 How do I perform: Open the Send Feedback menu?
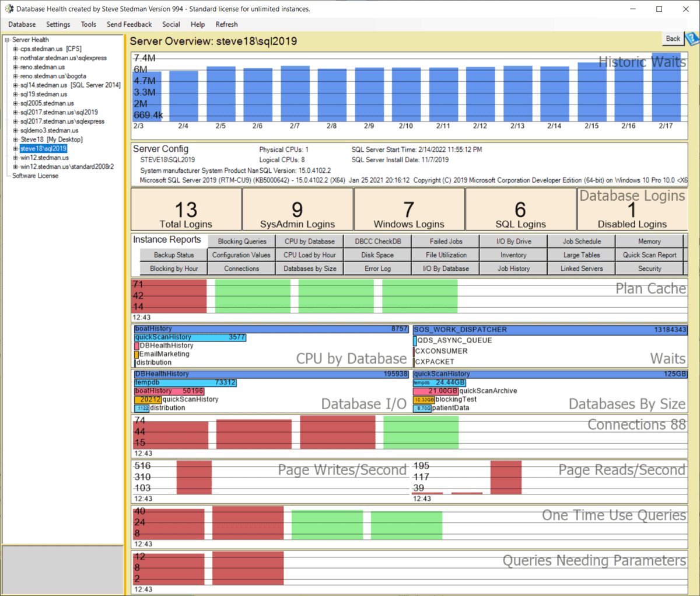[x=129, y=25]
